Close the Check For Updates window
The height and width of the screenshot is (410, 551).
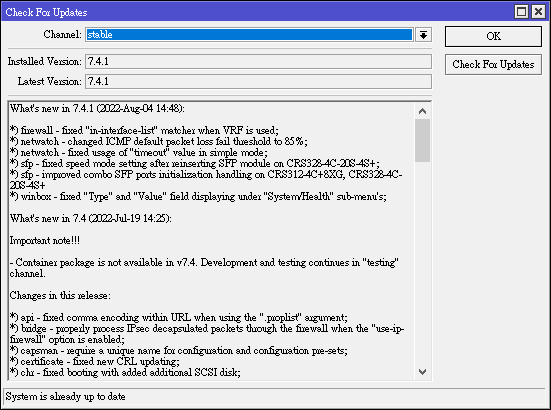click(538, 12)
